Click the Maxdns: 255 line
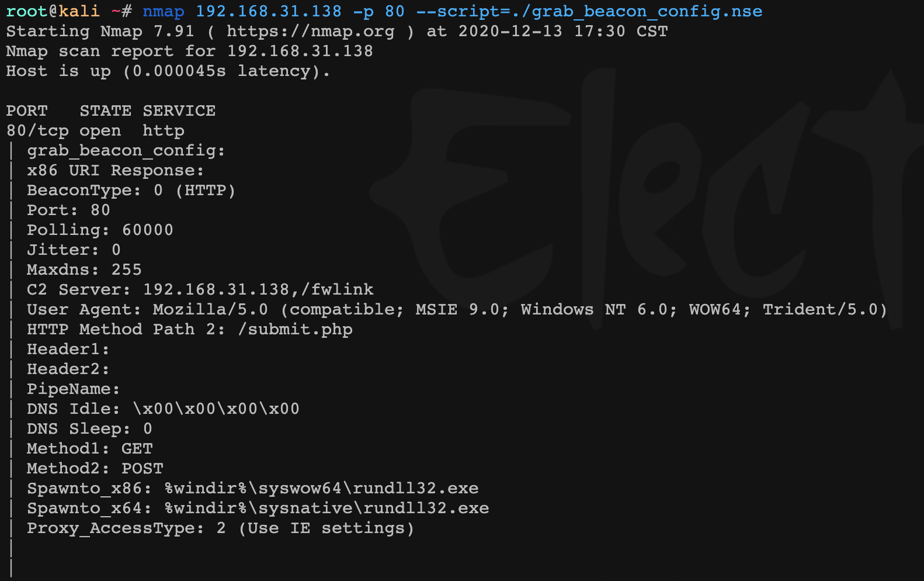Image resolution: width=924 pixels, height=581 pixels. click(84, 269)
